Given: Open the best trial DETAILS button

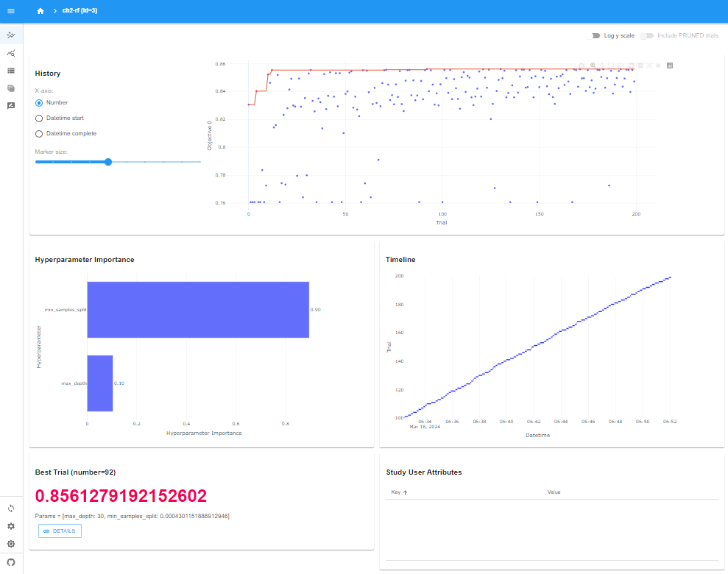Looking at the screenshot, I should 59,531.
